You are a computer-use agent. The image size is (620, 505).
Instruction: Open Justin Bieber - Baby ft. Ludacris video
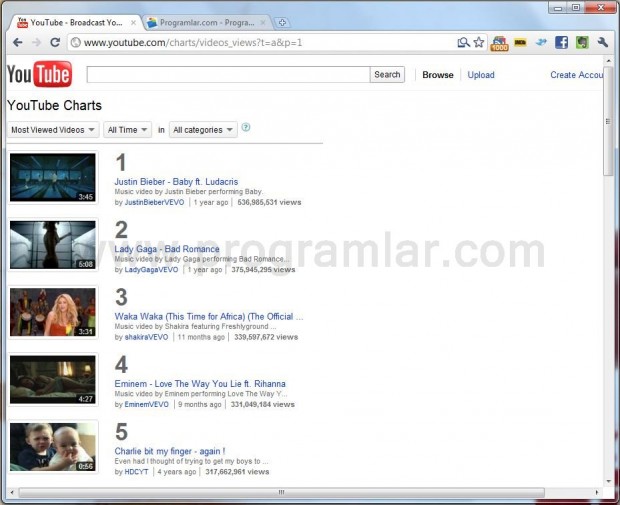(176, 182)
